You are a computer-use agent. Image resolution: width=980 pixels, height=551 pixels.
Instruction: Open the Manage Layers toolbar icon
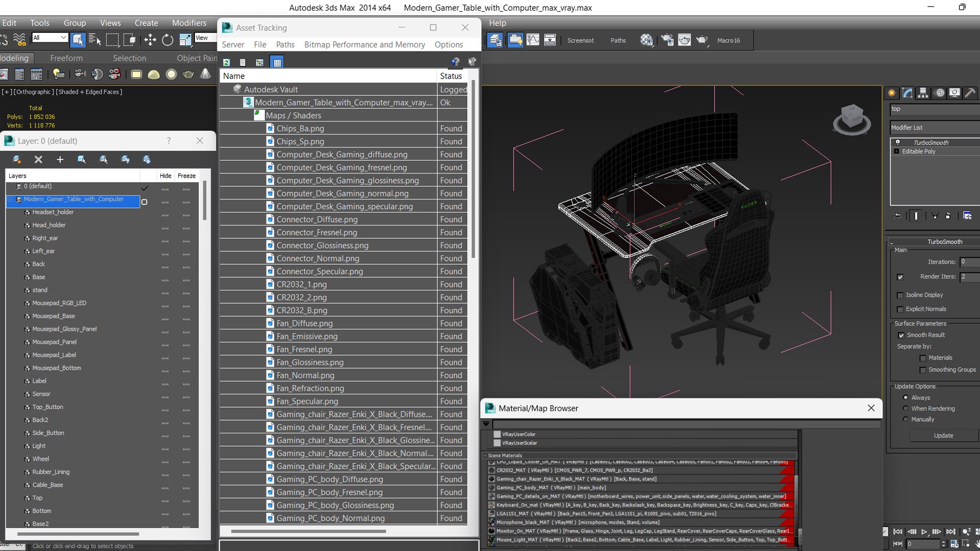point(495,40)
